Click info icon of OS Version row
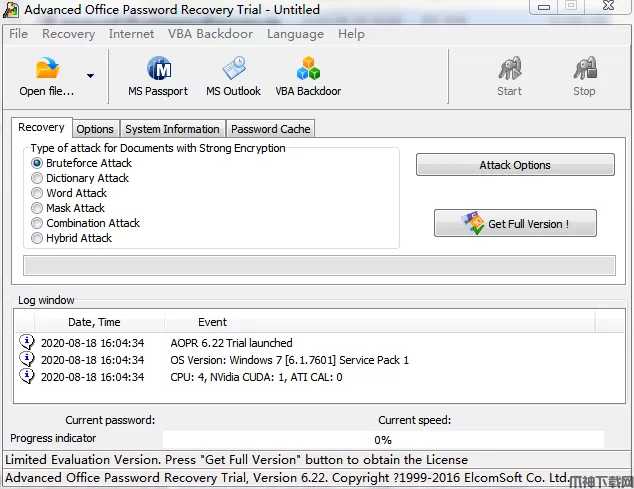Viewport: 634px width, 489px height. (x=27, y=359)
